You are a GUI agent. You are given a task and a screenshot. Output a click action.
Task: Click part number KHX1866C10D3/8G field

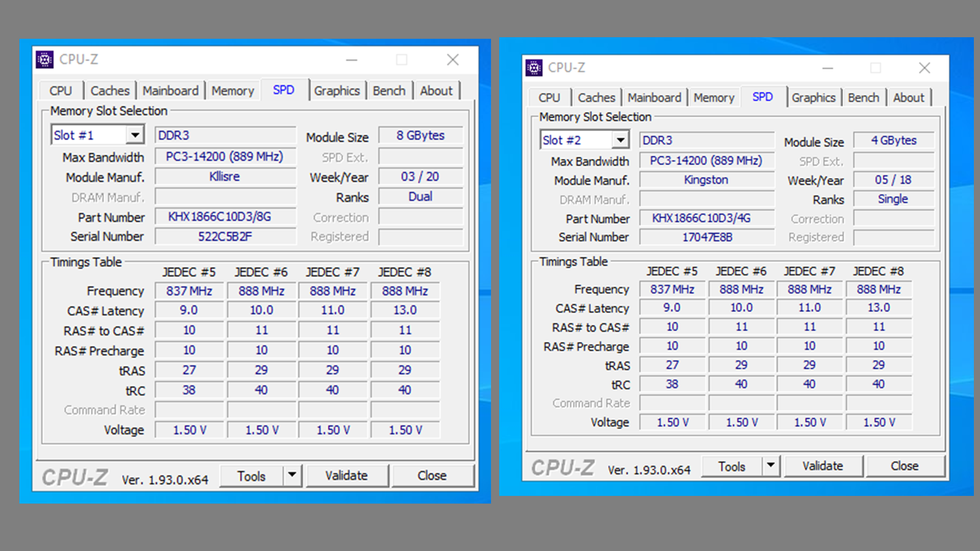pos(225,217)
